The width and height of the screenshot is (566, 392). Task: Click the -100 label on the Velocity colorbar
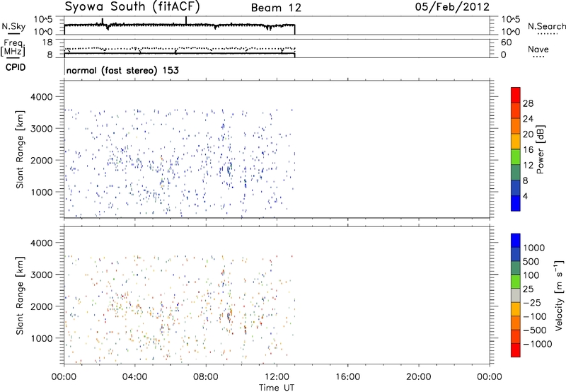point(535,316)
